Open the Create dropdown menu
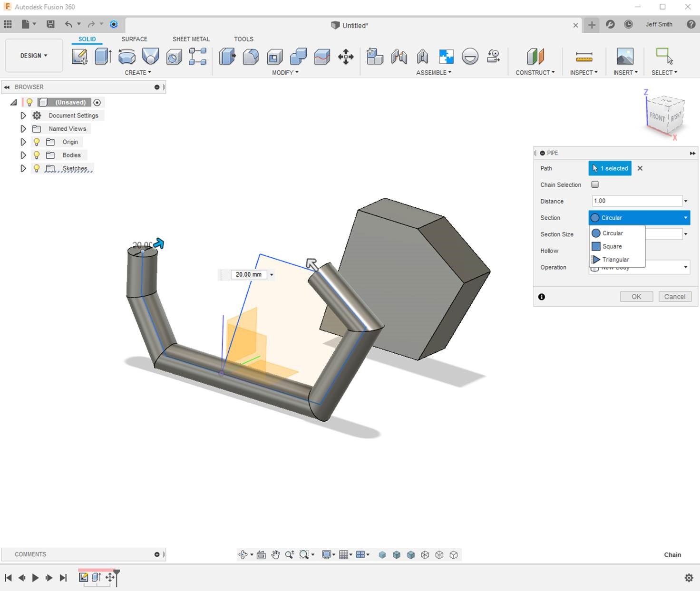This screenshot has width=700, height=591. pos(137,72)
